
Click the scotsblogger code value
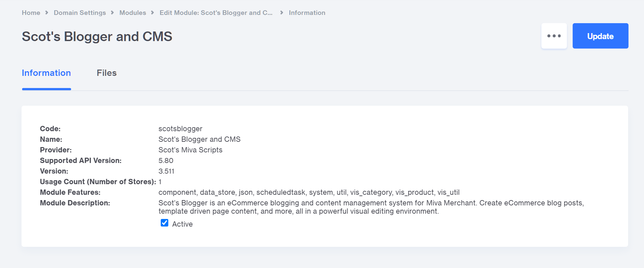coord(180,129)
